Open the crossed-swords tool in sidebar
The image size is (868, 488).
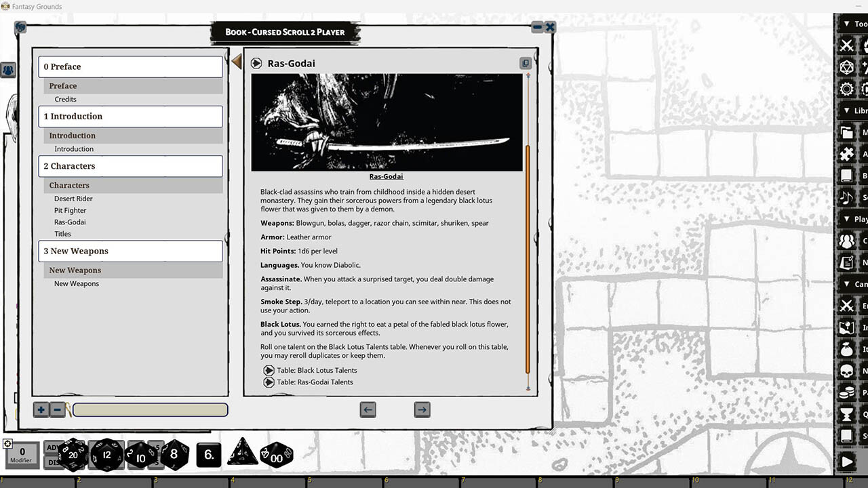coord(847,45)
